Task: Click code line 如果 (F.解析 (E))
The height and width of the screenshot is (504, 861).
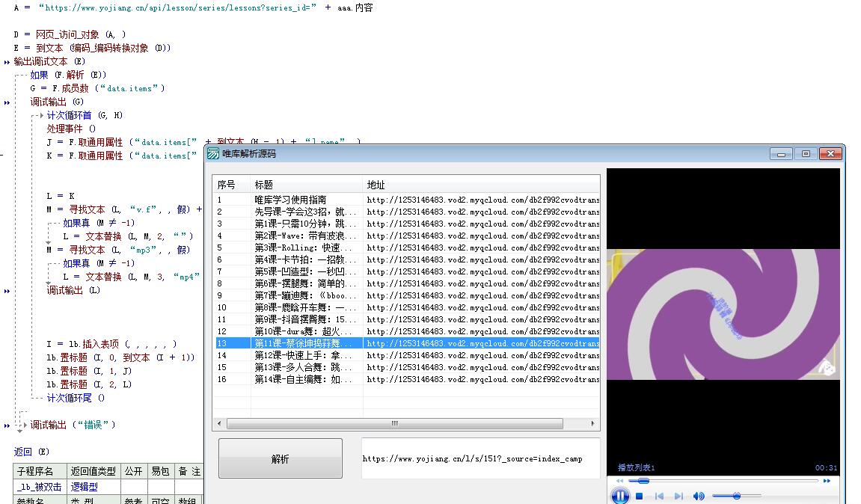Action: click(x=68, y=76)
